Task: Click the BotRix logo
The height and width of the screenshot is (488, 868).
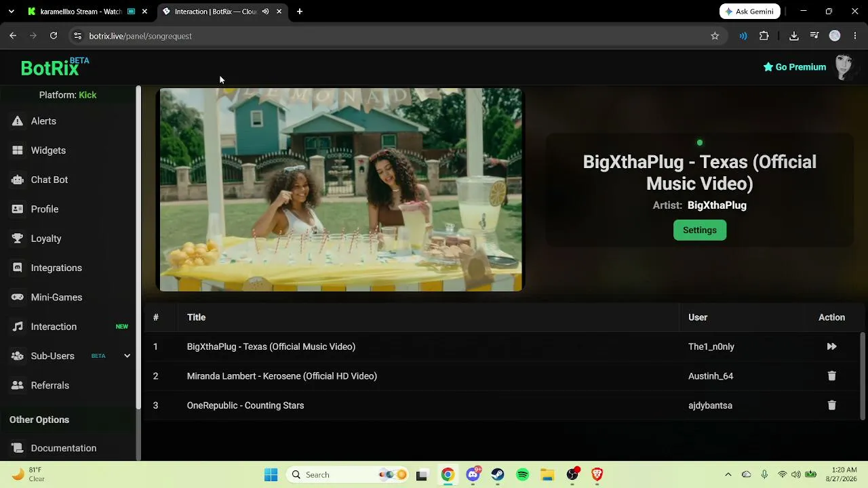Action: [x=54, y=67]
